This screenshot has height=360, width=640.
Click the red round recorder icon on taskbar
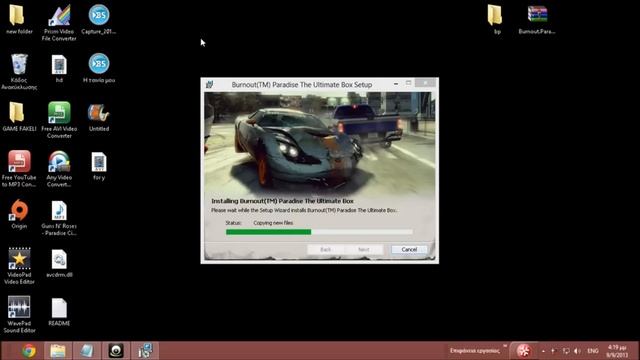pyautogui.click(x=523, y=351)
